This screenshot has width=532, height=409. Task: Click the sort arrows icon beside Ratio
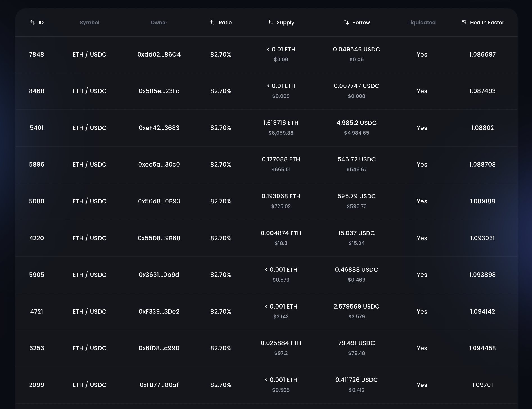point(213,23)
